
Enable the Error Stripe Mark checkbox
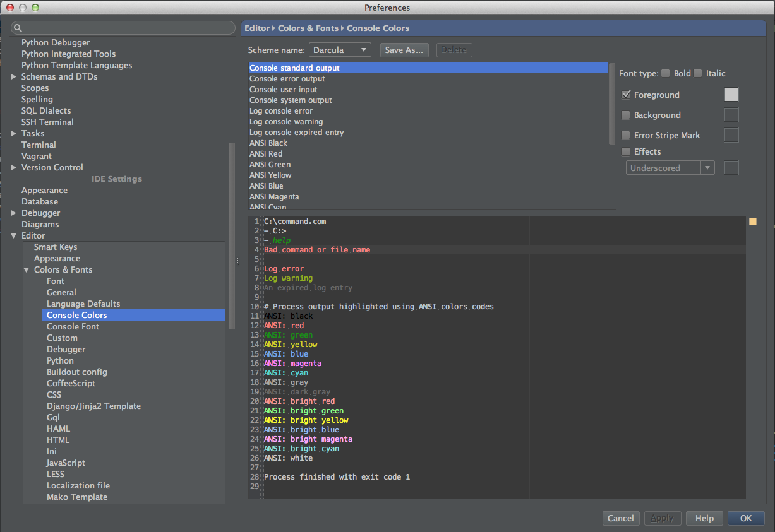click(x=626, y=135)
